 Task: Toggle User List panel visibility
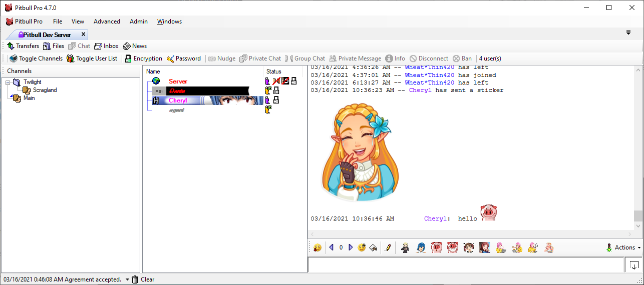coord(92,58)
